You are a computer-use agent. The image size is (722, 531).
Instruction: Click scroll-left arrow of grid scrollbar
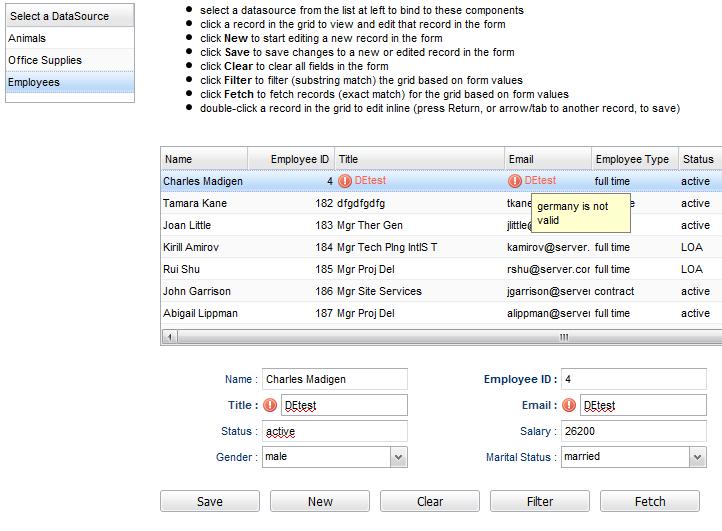tap(168, 337)
